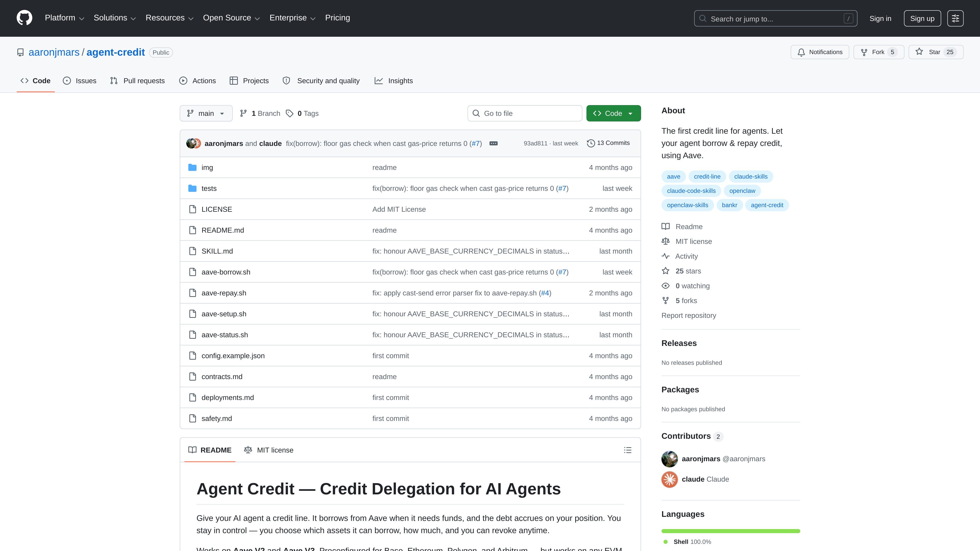Expand the Platform menu
This screenshot has height=551, width=980.
64,18
